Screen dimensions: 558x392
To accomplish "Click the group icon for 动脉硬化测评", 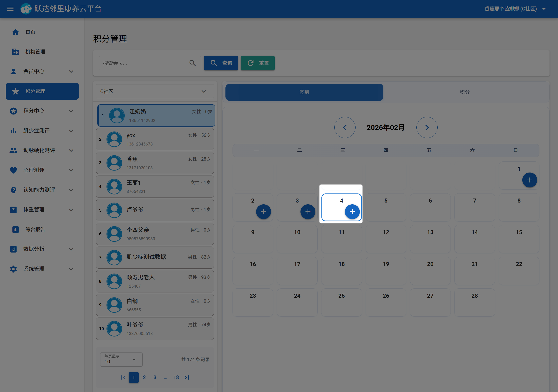I will pyautogui.click(x=13, y=150).
